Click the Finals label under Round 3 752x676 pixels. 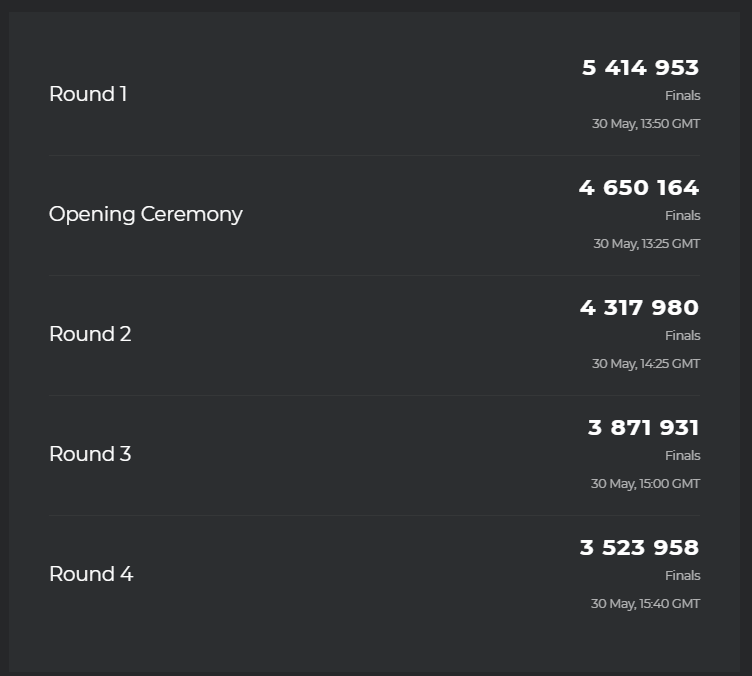(682, 455)
